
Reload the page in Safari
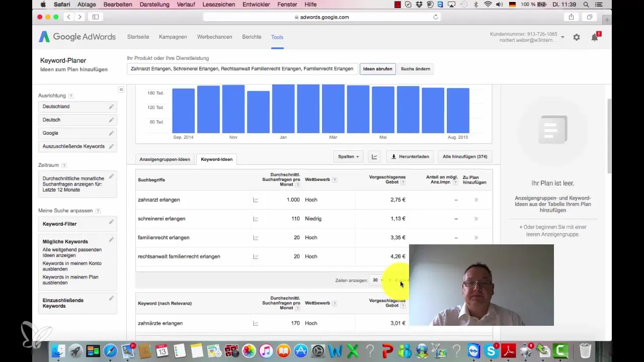point(436,17)
